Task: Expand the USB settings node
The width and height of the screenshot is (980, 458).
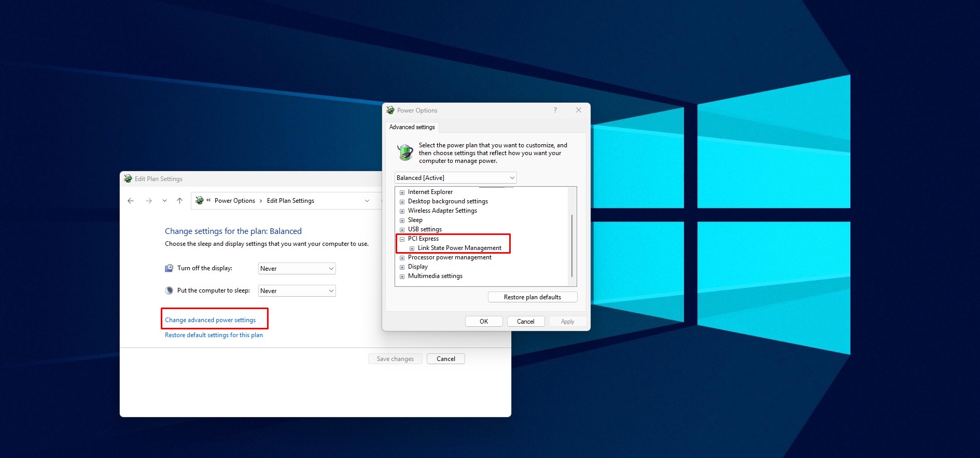Action: point(402,230)
